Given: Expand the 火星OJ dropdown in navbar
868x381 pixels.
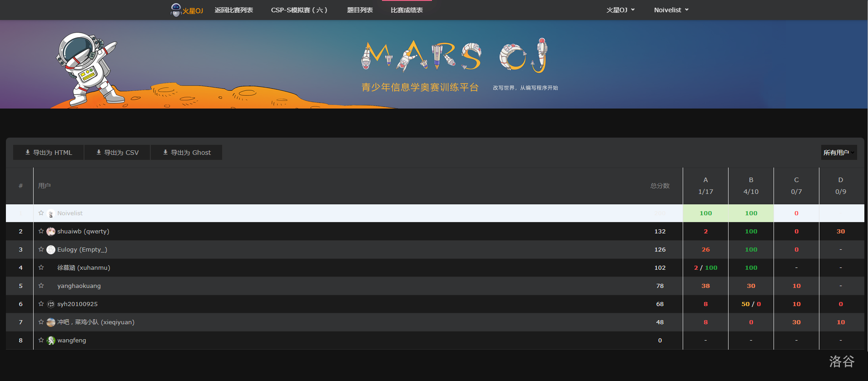Looking at the screenshot, I should (620, 10).
